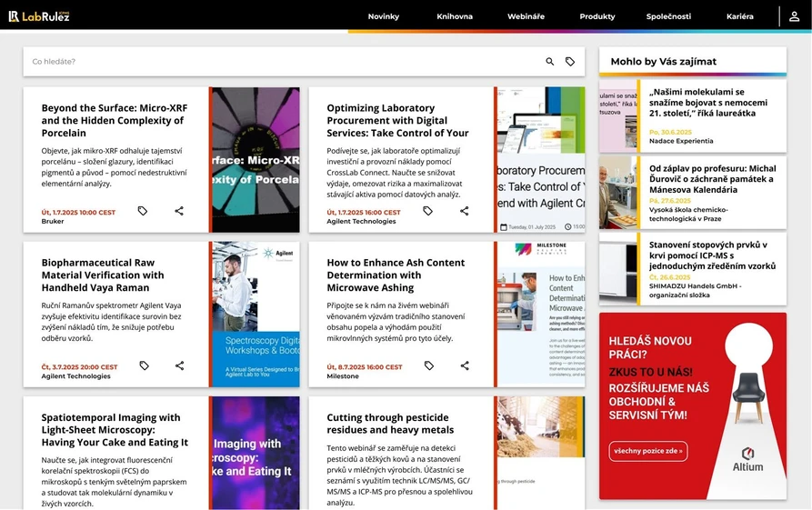The width and height of the screenshot is (812, 510).
Task: Click the Light-Sheet Microscopy purple thumbnail
Action: [x=256, y=453]
